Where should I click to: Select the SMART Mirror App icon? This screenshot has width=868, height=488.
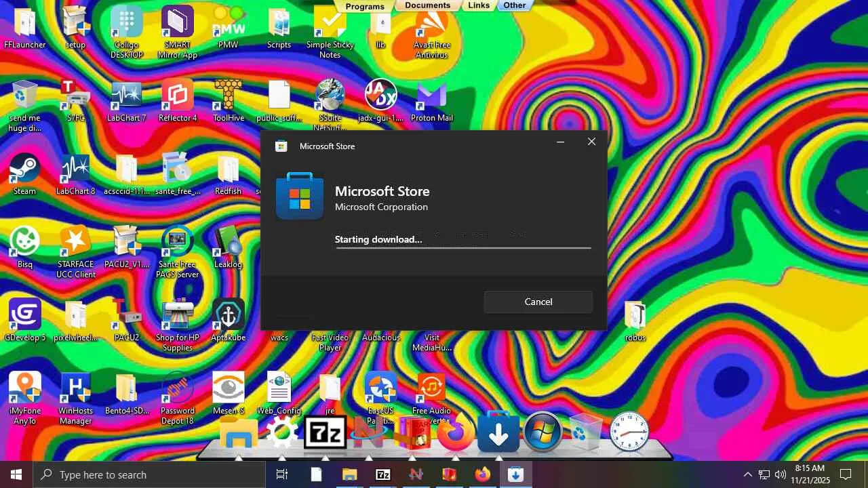[178, 33]
